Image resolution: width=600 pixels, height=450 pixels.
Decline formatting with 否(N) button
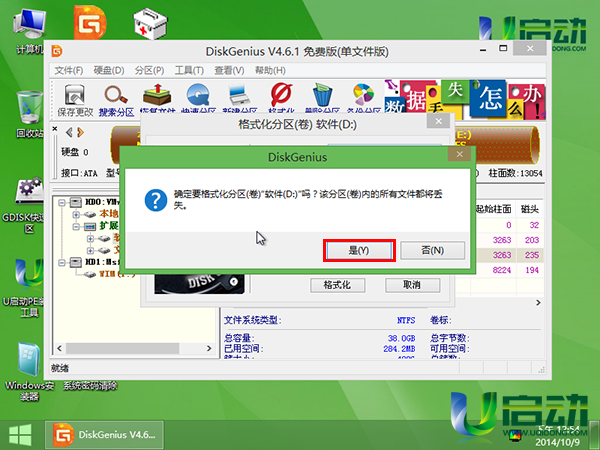(432, 250)
